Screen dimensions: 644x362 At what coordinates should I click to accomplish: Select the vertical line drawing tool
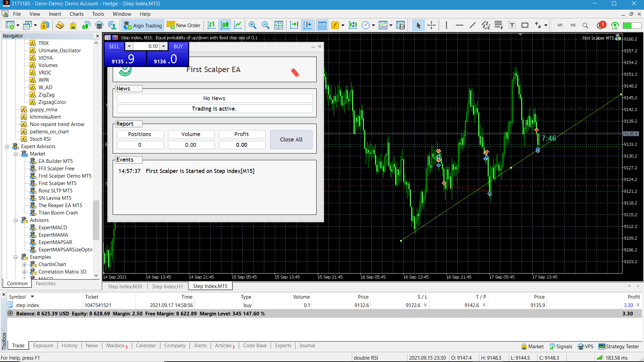[x=446, y=25]
